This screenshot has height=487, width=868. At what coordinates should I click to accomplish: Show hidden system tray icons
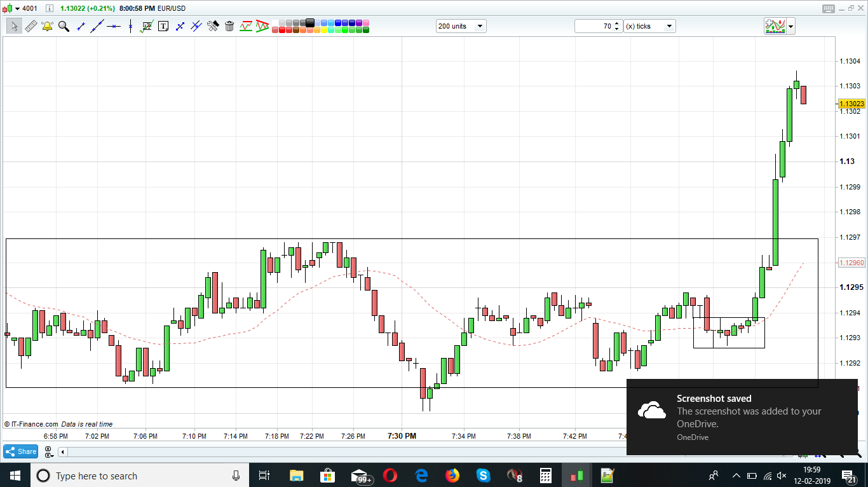(x=736, y=476)
